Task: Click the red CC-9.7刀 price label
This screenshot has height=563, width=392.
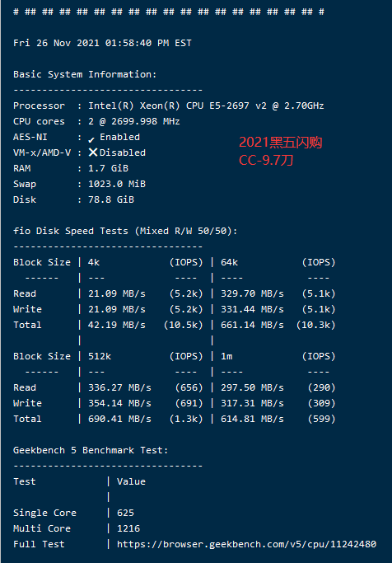Action: click(266, 160)
